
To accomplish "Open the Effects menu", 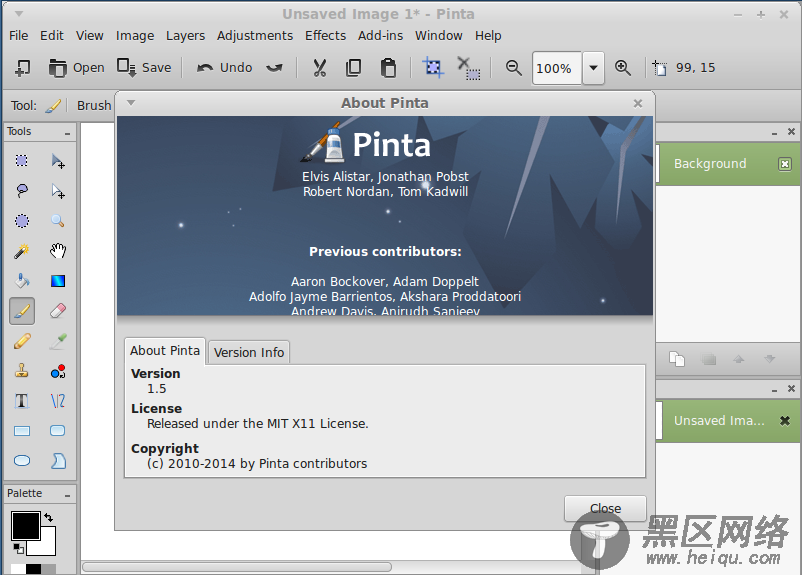I will point(325,36).
